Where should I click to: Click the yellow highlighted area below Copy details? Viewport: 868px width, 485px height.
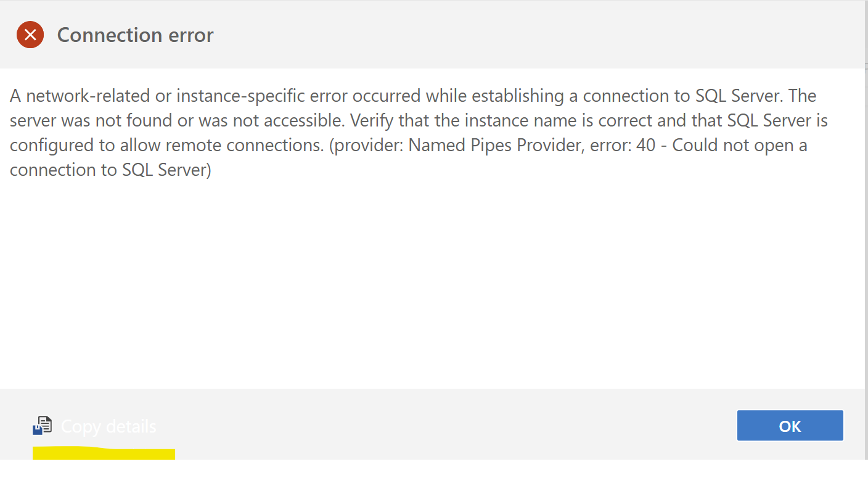(104, 453)
